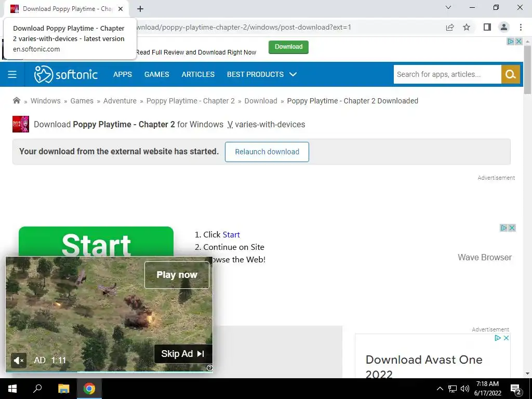Open the Download Avast One 2022 ad
The height and width of the screenshot is (399, 532).
tap(424, 366)
